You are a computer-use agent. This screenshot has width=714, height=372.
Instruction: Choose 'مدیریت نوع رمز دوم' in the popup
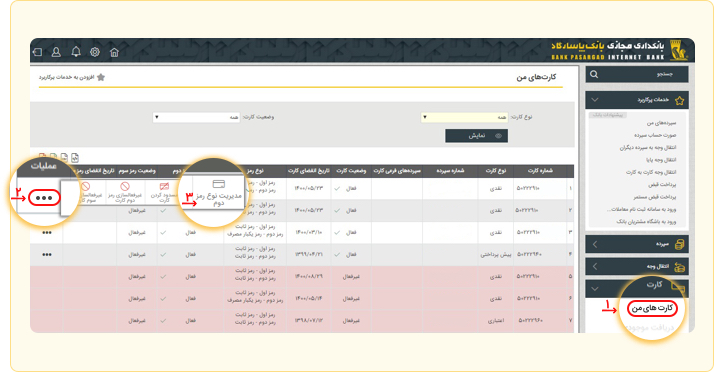tap(218, 193)
